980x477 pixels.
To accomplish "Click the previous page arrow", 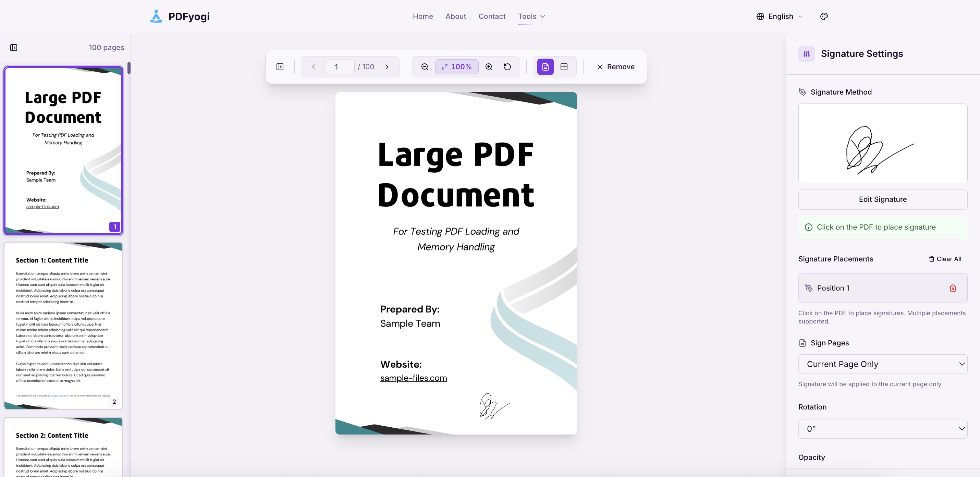I will (x=313, y=66).
